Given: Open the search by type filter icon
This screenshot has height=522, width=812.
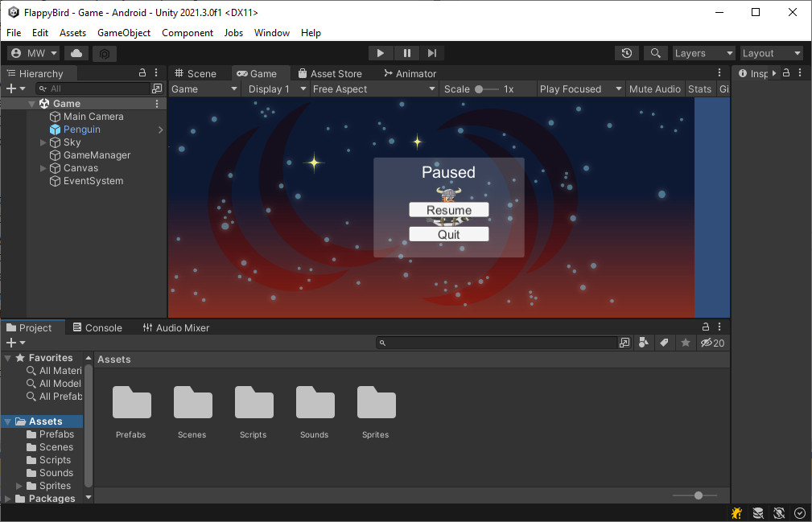Looking at the screenshot, I should (644, 343).
